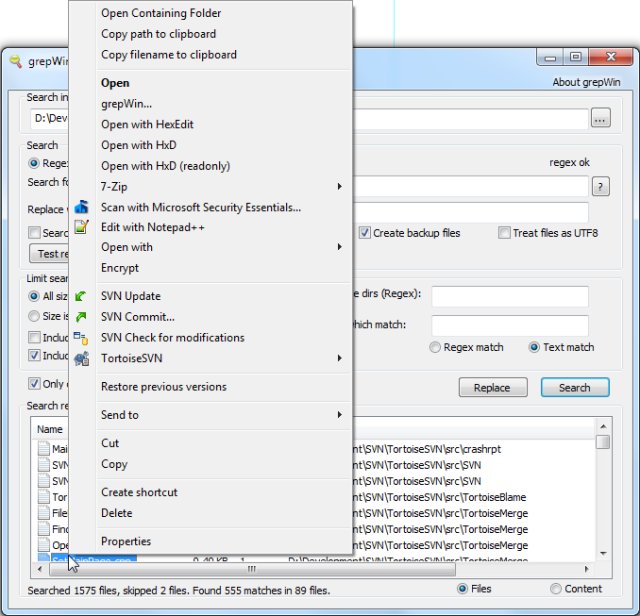Click file icon of the Ope… result row

pos(44,545)
